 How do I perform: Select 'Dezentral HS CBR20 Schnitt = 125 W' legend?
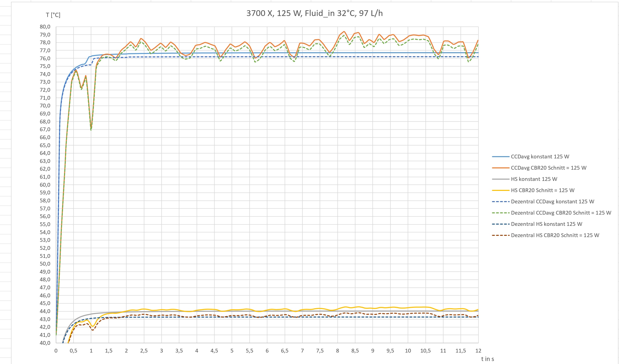point(555,235)
